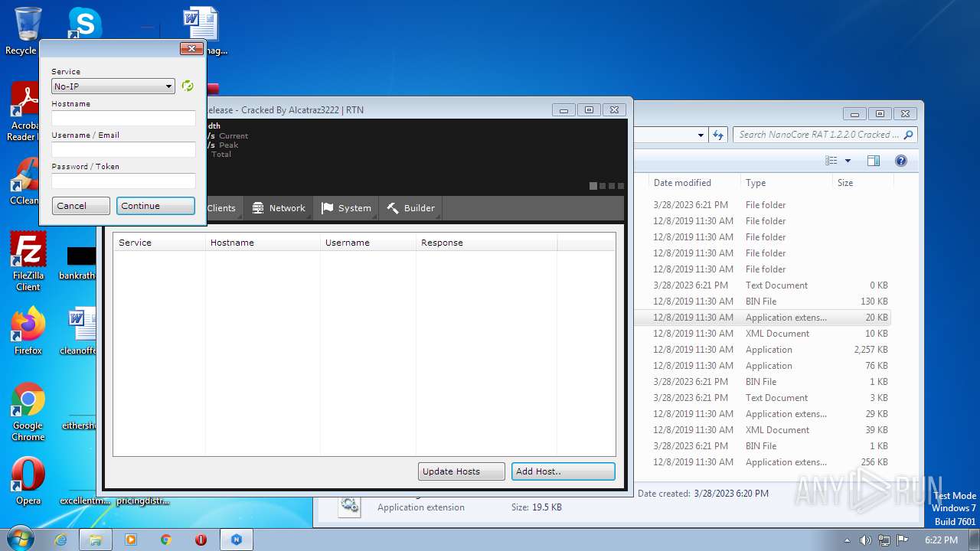Open Windows Explorer from taskbar
This screenshot has height=551, width=980.
pos(96,540)
